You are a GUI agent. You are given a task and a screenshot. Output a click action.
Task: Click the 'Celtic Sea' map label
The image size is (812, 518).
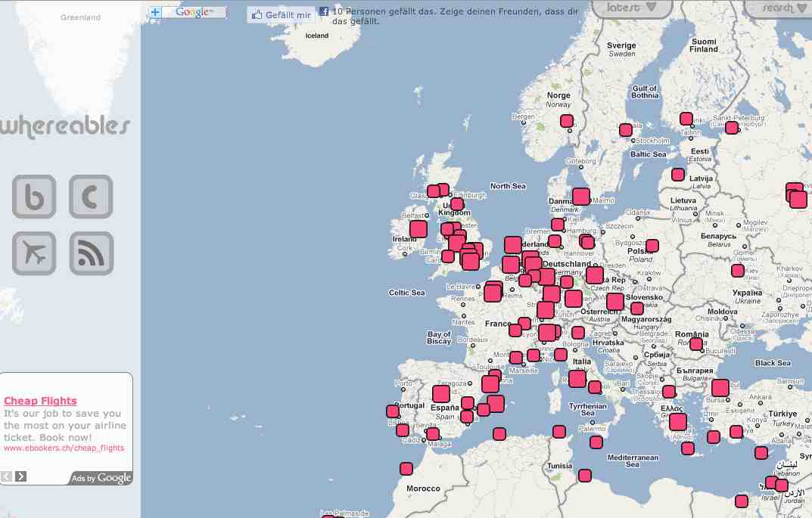click(407, 293)
